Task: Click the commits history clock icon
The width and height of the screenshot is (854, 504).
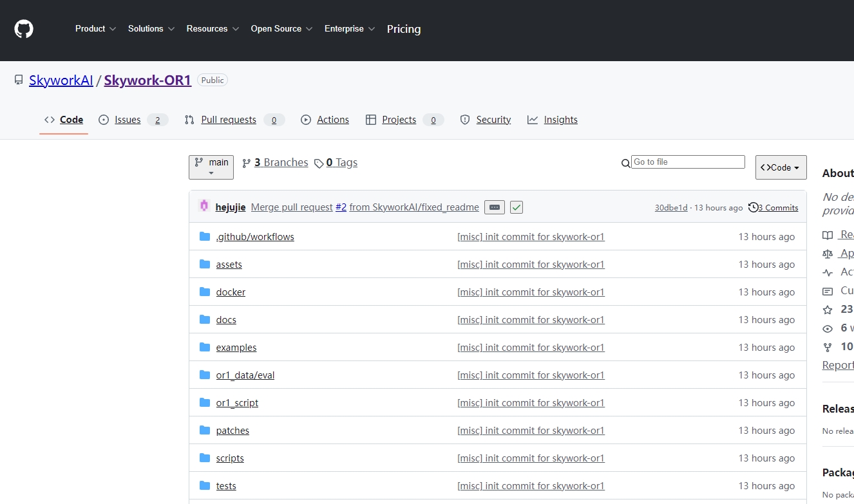Action: point(753,207)
